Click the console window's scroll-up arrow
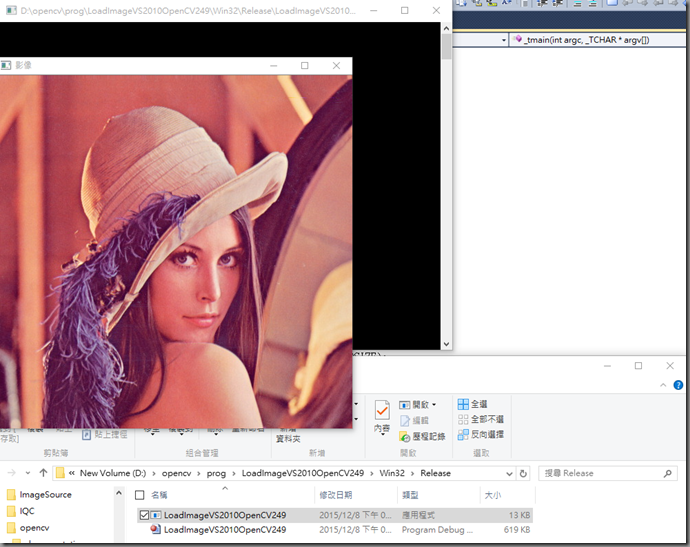Viewport: 690px width, 547px height. click(446, 28)
